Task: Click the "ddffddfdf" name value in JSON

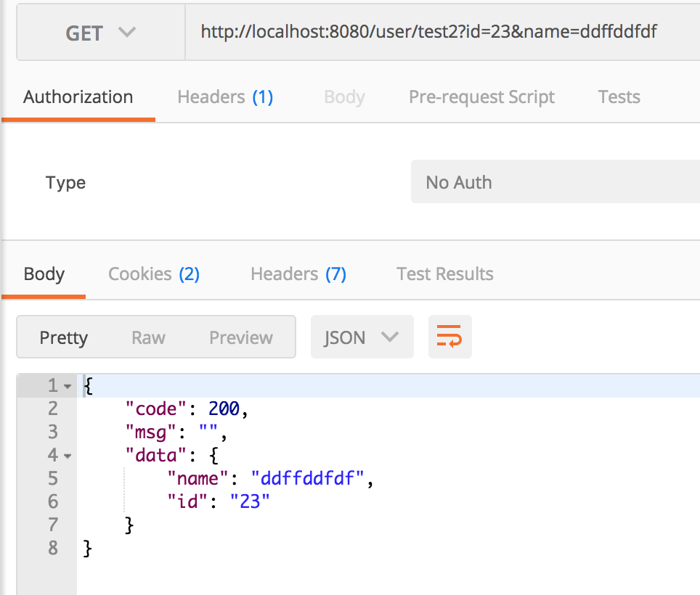Action: pyautogui.click(x=308, y=479)
